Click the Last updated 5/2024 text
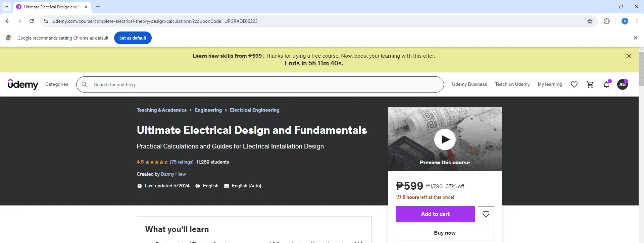The height and width of the screenshot is (243, 644). pyautogui.click(x=167, y=186)
